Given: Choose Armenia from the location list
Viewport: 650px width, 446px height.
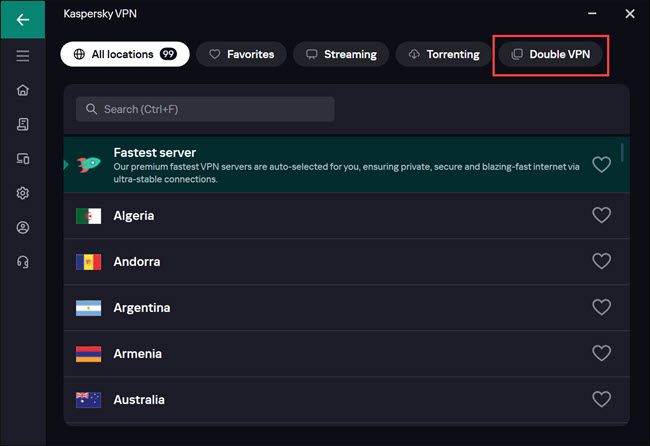Looking at the screenshot, I should tap(138, 354).
